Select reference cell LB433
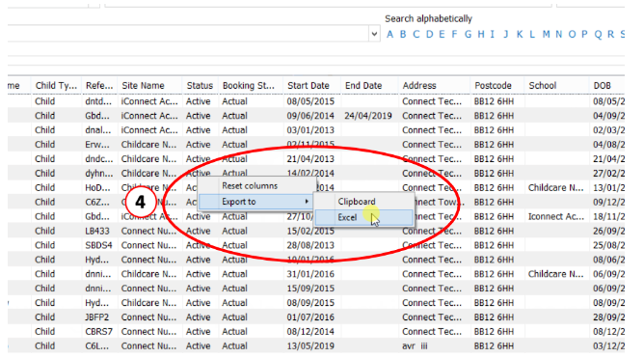Screen dimensions: 644x358 tap(97, 231)
